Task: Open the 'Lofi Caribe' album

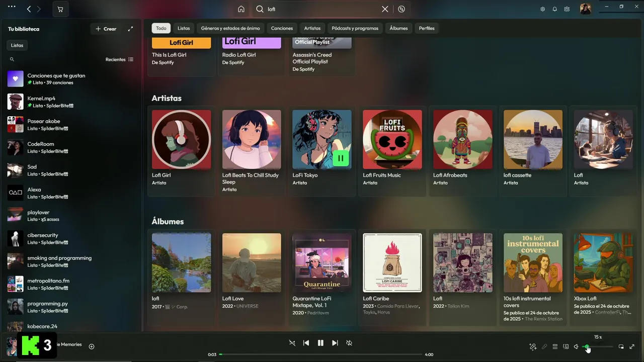Action: 392,277
